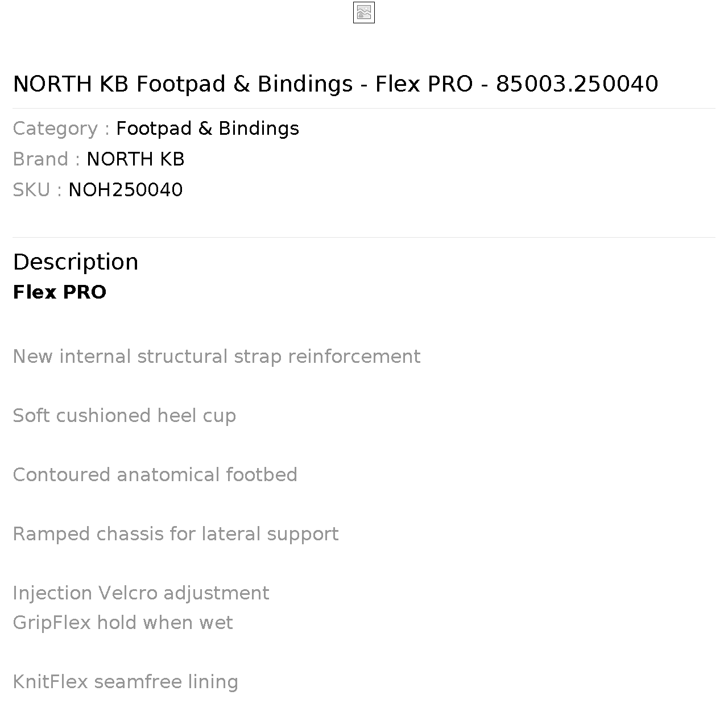
Task: Click the word 'GripFlex' in the description
Action: tap(52, 623)
